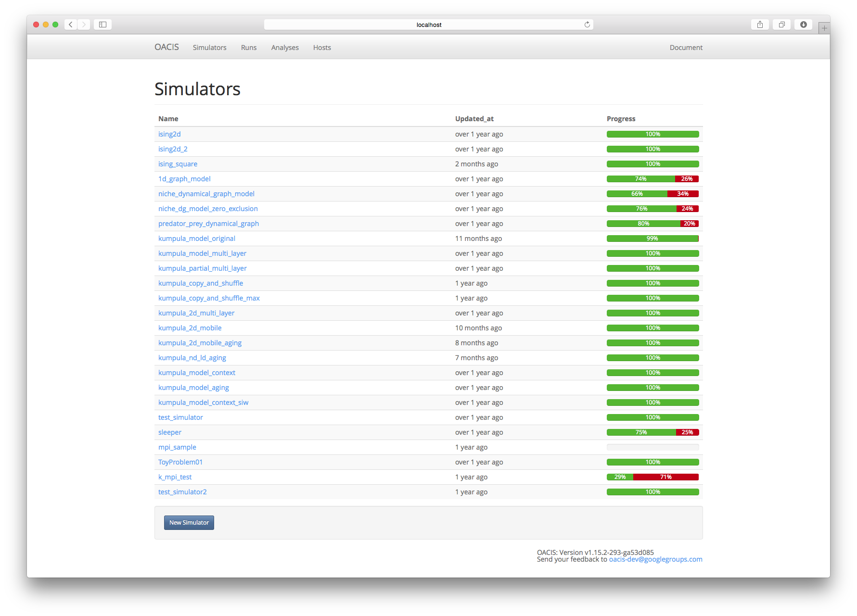
Task: Open the OACIS brand link
Action: (x=166, y=47)
